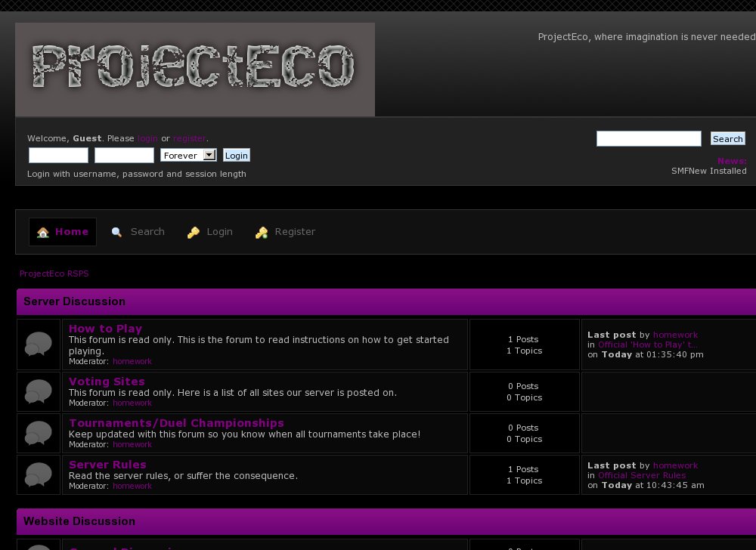Open the How to Play forum

(x=105, y=329)
